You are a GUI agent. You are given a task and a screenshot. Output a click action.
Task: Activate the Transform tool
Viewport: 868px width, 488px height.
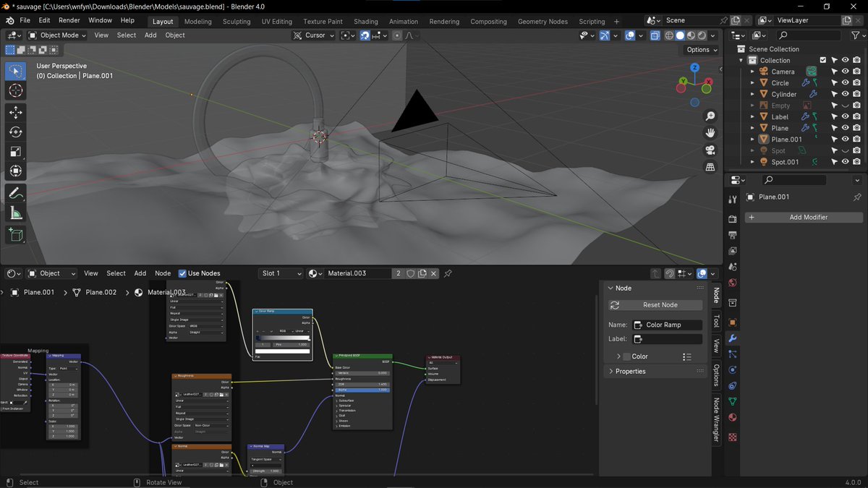[x=16, y=171]
